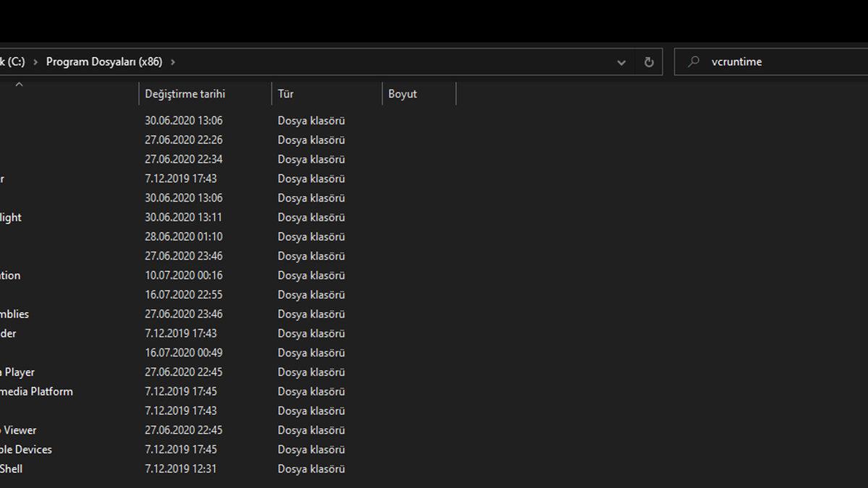Click the refresh icon beside the address bar

pos(649,62)
